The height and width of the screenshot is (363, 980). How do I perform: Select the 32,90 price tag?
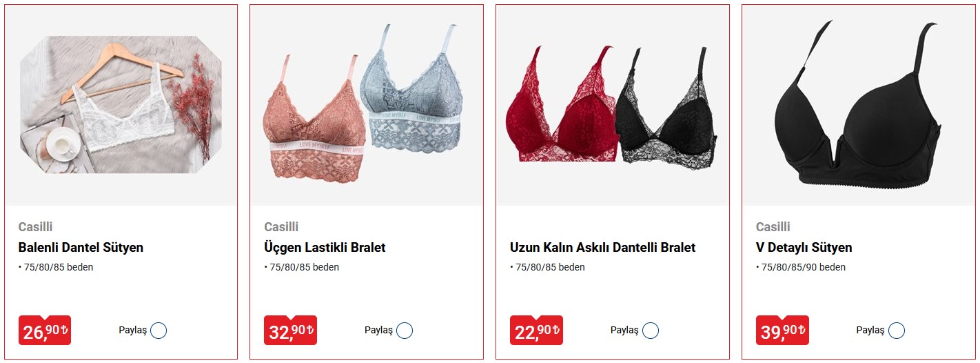(291, 331)
